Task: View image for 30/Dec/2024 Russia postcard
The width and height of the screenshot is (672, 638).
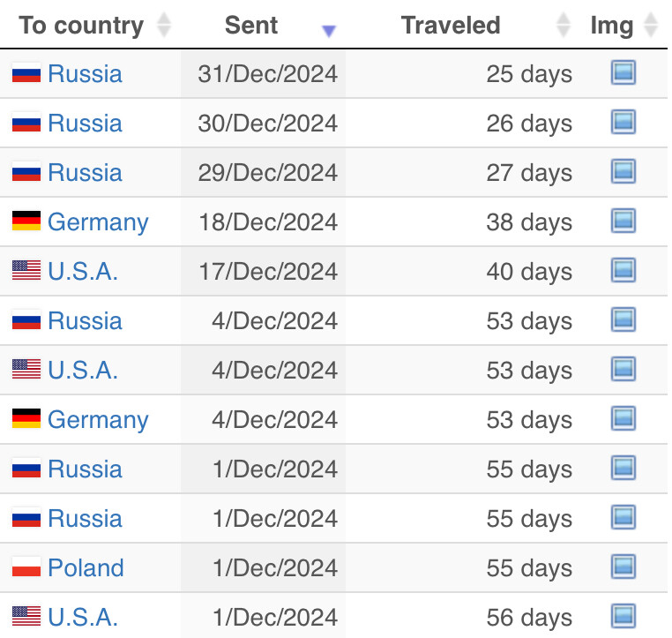Action: pyautogui.click(x=623, y=123)
